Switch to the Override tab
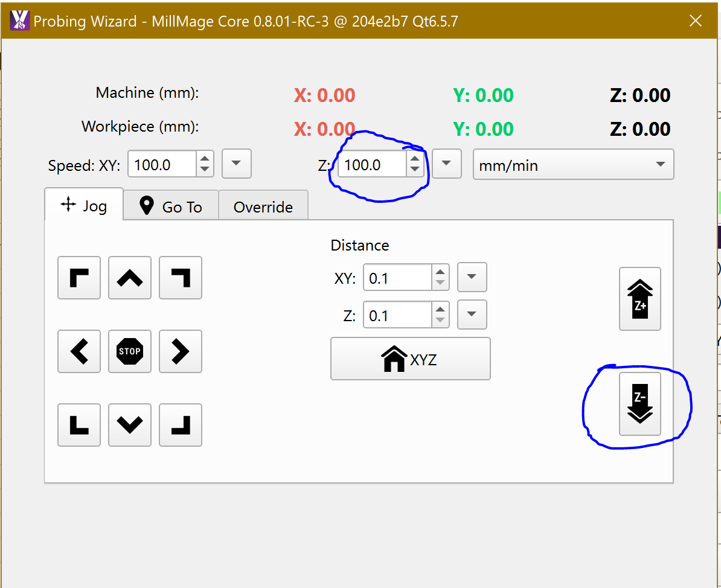The image size is (721, 588). pos(263,206)
